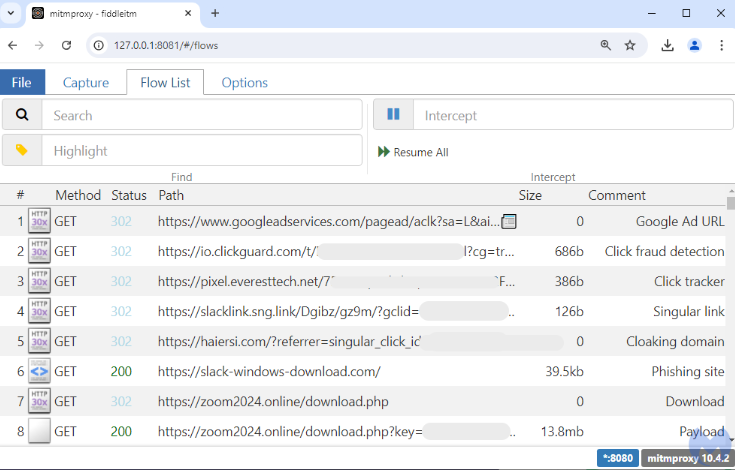Click the address bar URL 127.0.0.1:8081
The height and width of the screenshot is (470, 735).
point(166,45)
